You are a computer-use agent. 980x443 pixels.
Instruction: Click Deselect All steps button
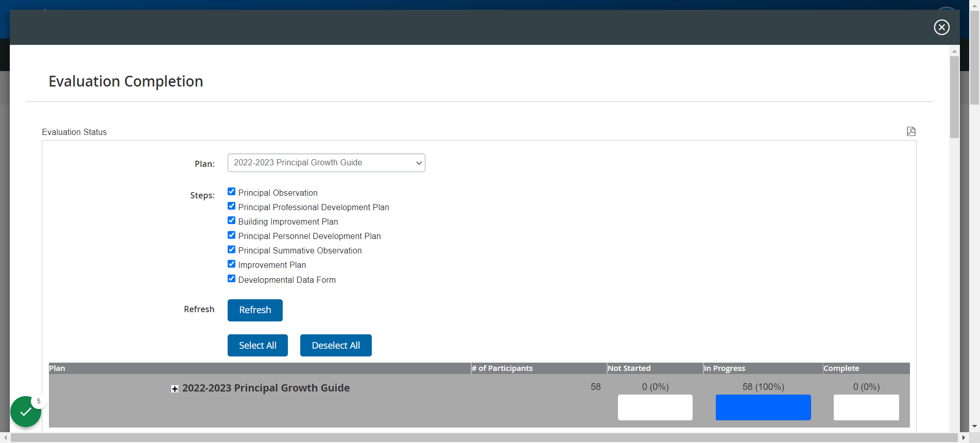336,345
